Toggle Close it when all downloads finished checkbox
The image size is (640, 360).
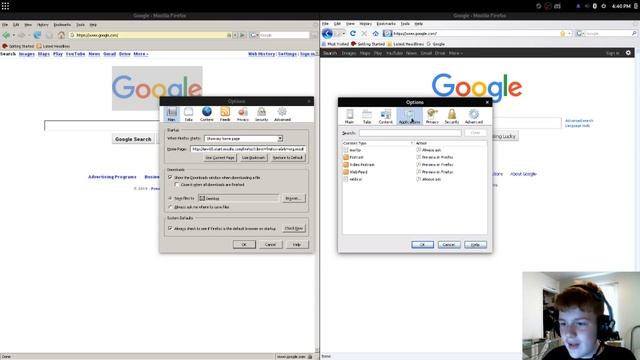point(177,184)
